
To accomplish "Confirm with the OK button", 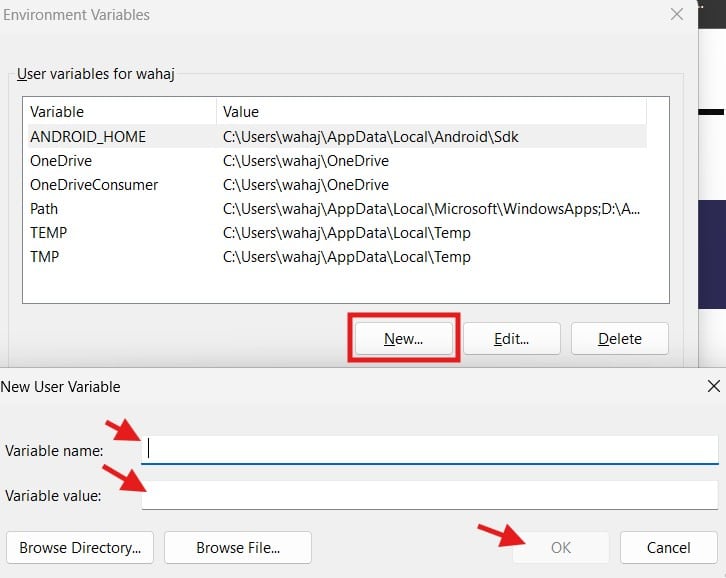I will click(561, 547).
